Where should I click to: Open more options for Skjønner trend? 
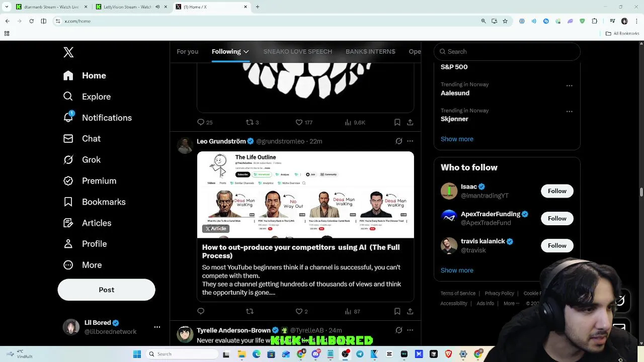click(x=570, y=112)
